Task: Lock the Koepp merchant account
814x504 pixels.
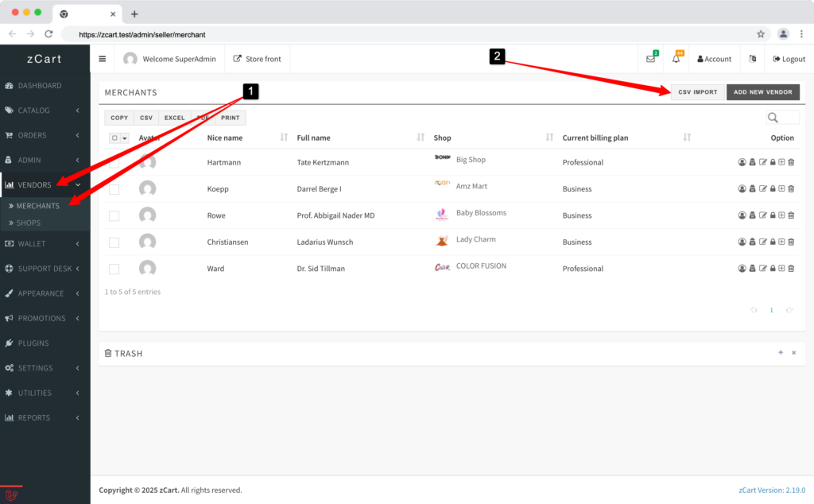Action: 773,188
